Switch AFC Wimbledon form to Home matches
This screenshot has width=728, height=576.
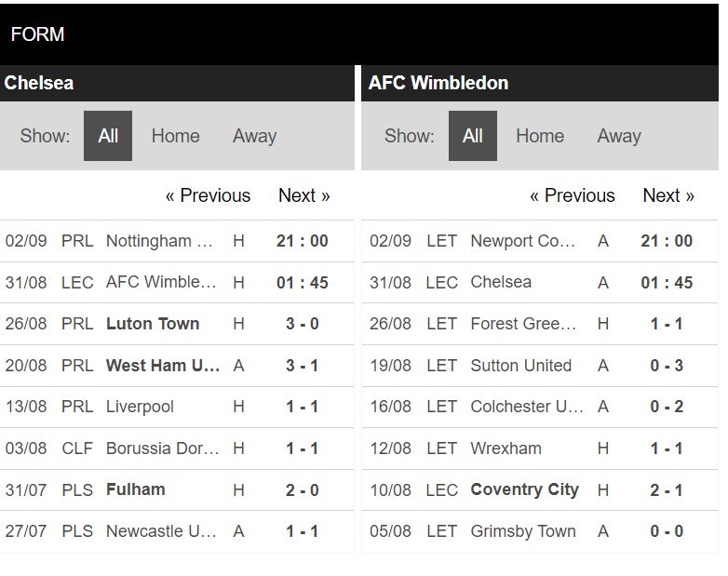pyautogui.click(x=540, y=136)
